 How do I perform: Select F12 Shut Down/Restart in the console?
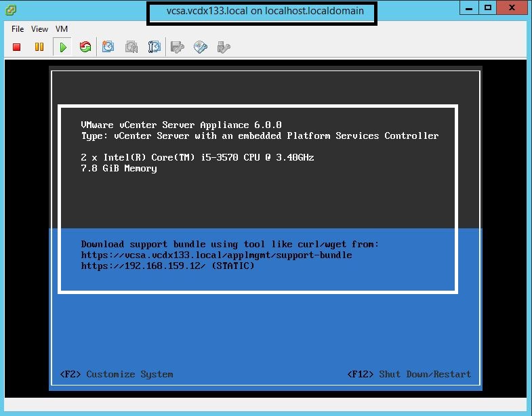[x=409, y=374]
